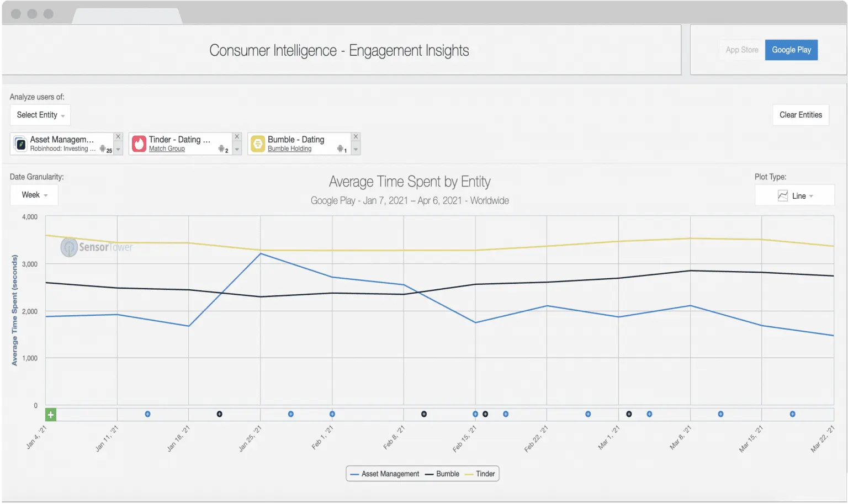Click the line chart icon in Plot Type
This screenshot has height=504, width=848.
(783, 195)
